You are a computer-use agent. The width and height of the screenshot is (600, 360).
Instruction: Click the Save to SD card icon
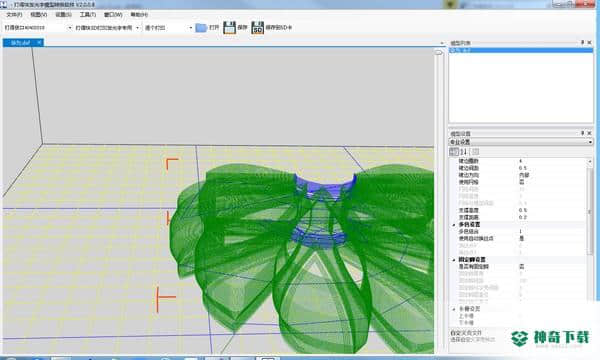pos(258,28)
